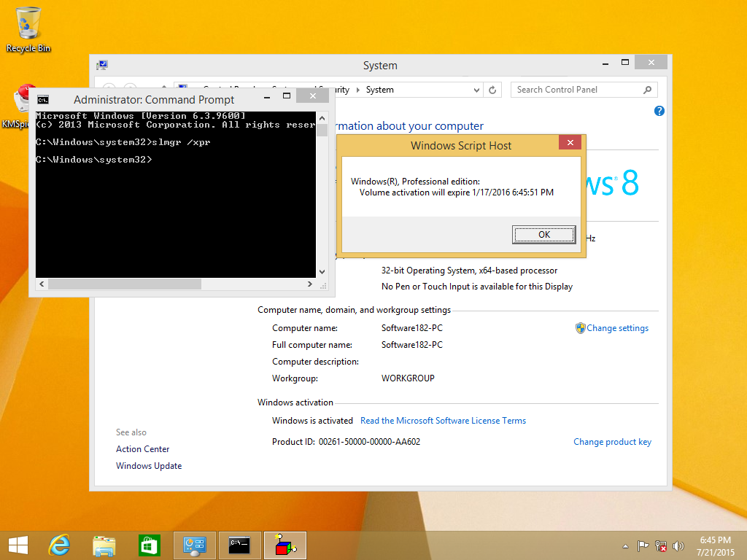Open the breadcrumb arrow before System
The height and width of the screenshot is (560, 747).
357,90
